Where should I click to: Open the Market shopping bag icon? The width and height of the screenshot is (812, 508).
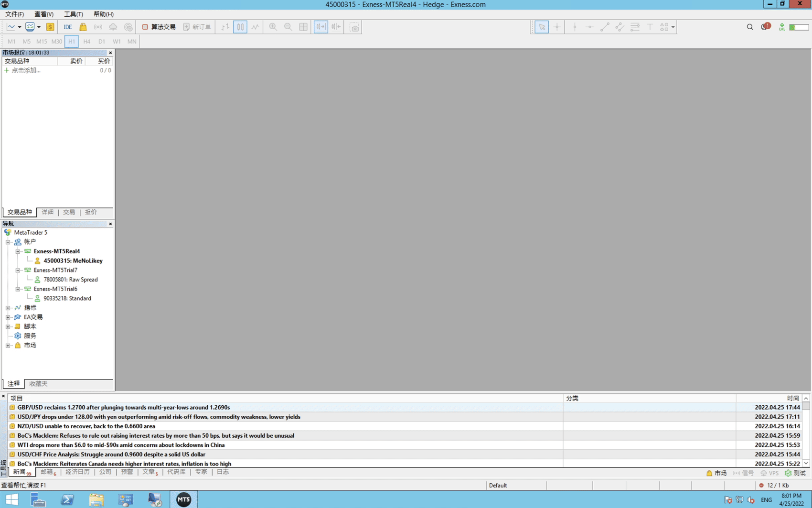pos(83,27)
